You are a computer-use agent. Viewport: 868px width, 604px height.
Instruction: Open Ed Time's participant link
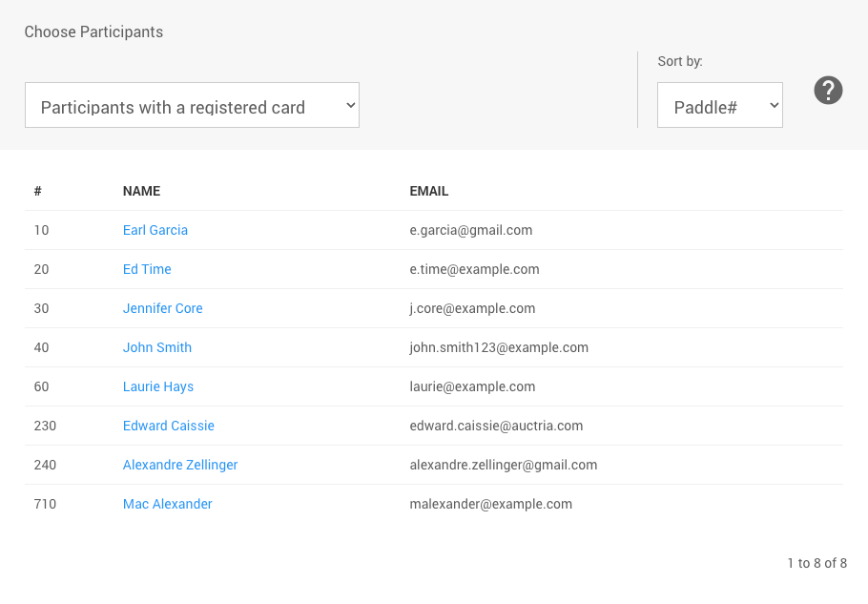click(147, 269)
